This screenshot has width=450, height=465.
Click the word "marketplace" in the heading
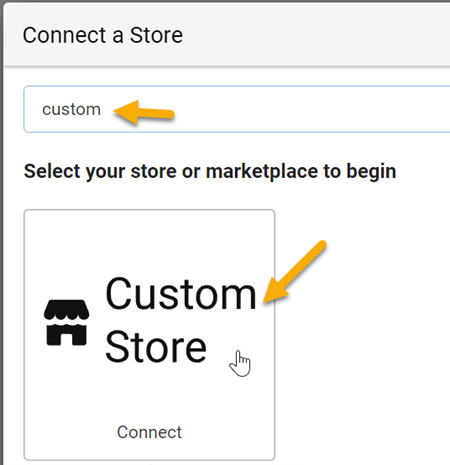pos(261,172)
